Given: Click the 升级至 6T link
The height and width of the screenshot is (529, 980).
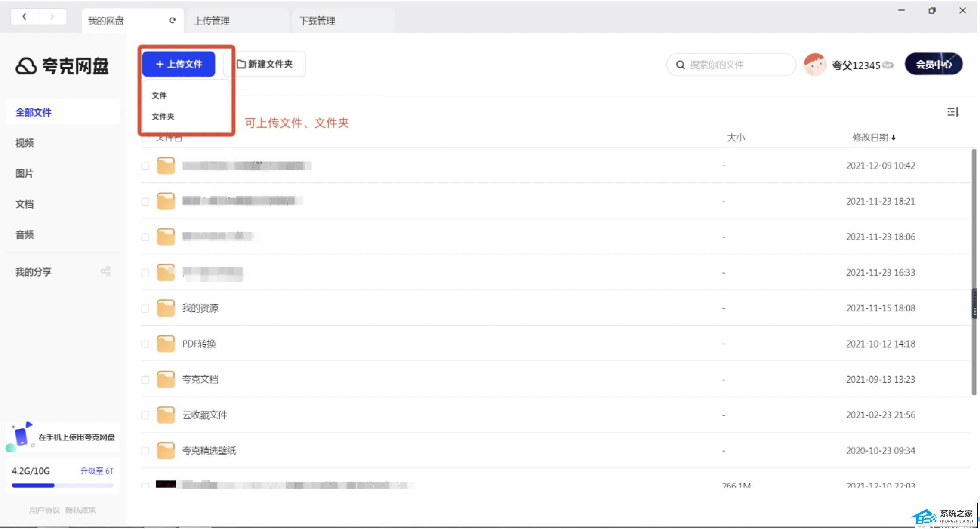Looking at the screenshot, I should tap(97, 471).
